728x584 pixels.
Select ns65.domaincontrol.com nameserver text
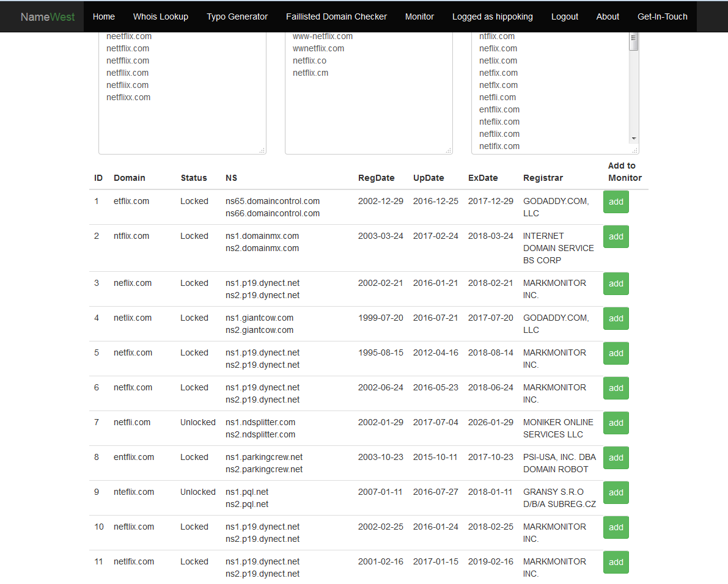tap(273, 202)
